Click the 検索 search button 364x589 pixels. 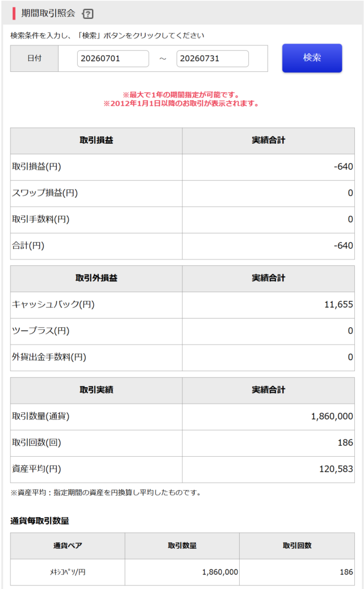tap(312, 58)
